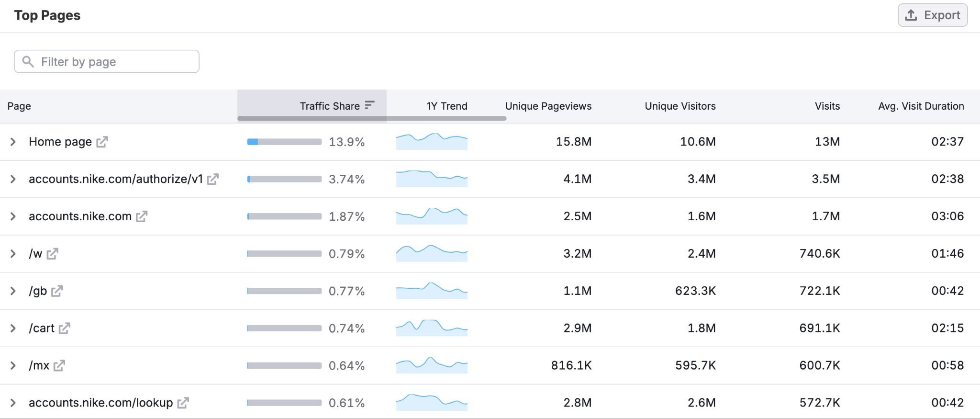Image resolution: width=980 pixels, height=419 pixels.
Task: Expand the /w row
Action: [13, 254]
